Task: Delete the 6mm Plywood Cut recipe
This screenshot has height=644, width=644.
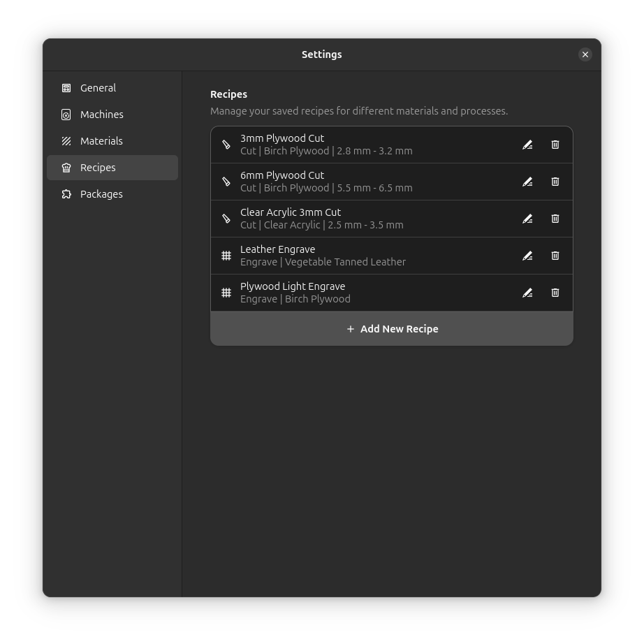Action: click(x=555, y=182)
